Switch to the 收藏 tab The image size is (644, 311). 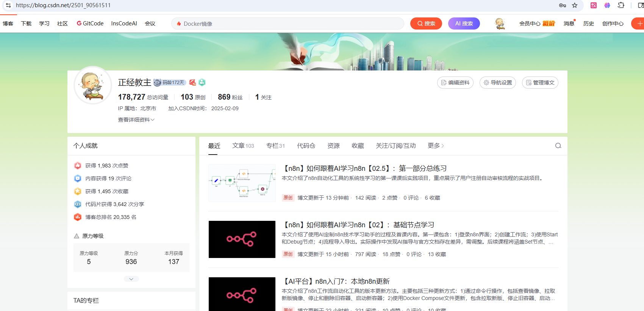pos(358,146)
